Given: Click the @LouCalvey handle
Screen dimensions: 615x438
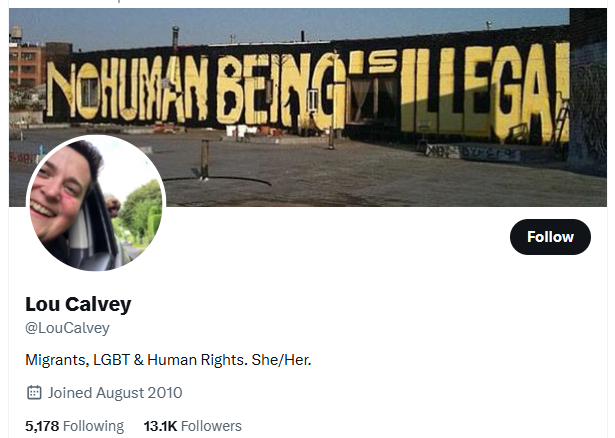Looking at the screenshot, I should pos(67,328).
